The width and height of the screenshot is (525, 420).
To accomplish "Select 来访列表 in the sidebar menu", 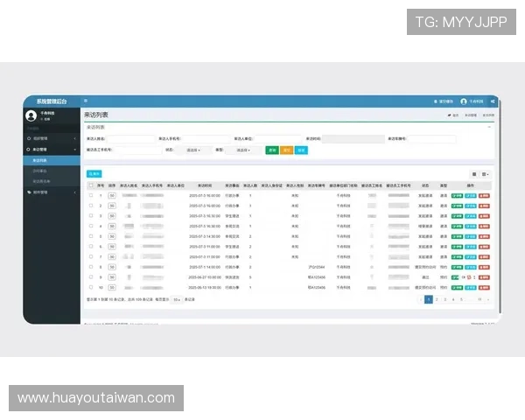I will pos(40,160).
